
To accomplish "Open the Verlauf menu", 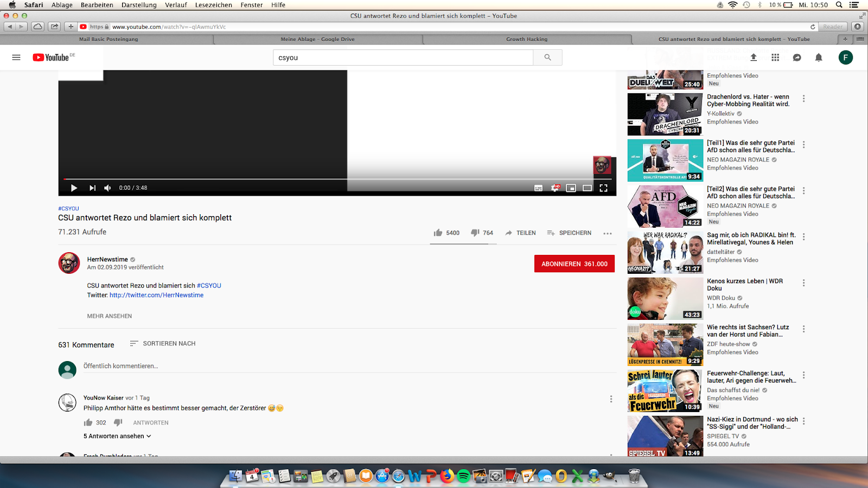I will click(176, 5).
